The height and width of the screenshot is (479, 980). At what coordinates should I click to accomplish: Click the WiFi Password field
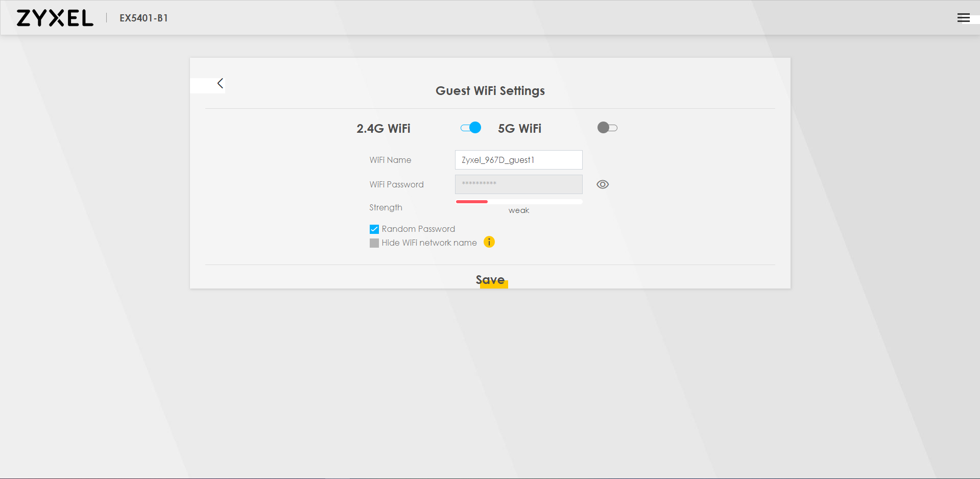pos(518,184)
